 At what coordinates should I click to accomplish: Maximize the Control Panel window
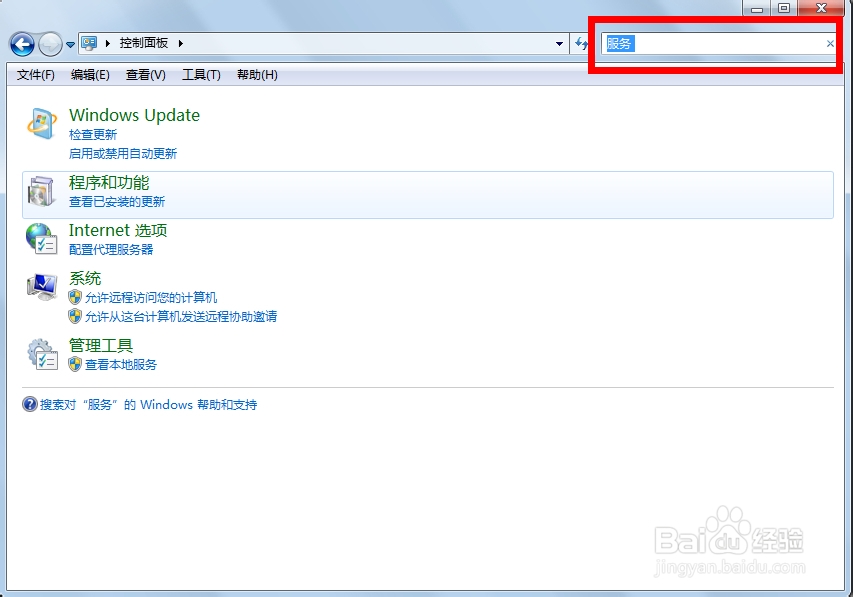[x=784, y=8]
